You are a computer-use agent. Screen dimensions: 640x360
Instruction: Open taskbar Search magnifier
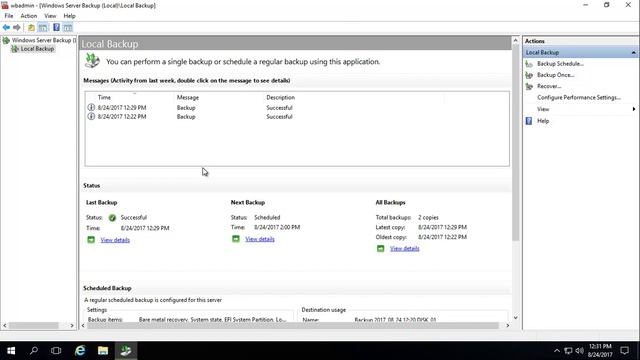(34, 351)
